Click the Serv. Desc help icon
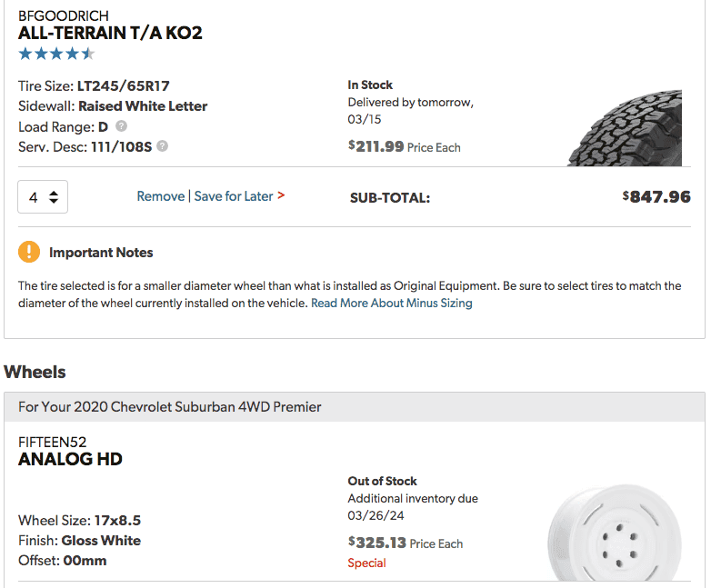This screenshot has height=588, width=711. click(x=163, y=145)
